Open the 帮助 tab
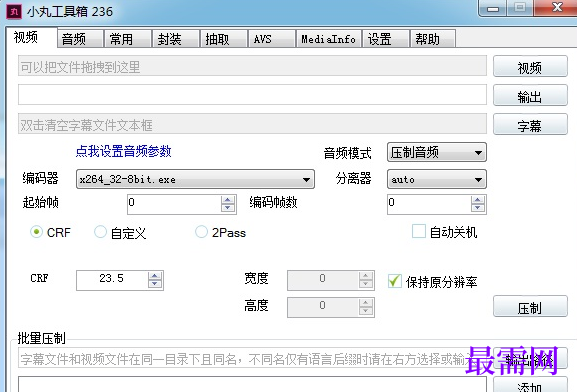577x392 pixels. pyautogui.click(x=433, y=39)
